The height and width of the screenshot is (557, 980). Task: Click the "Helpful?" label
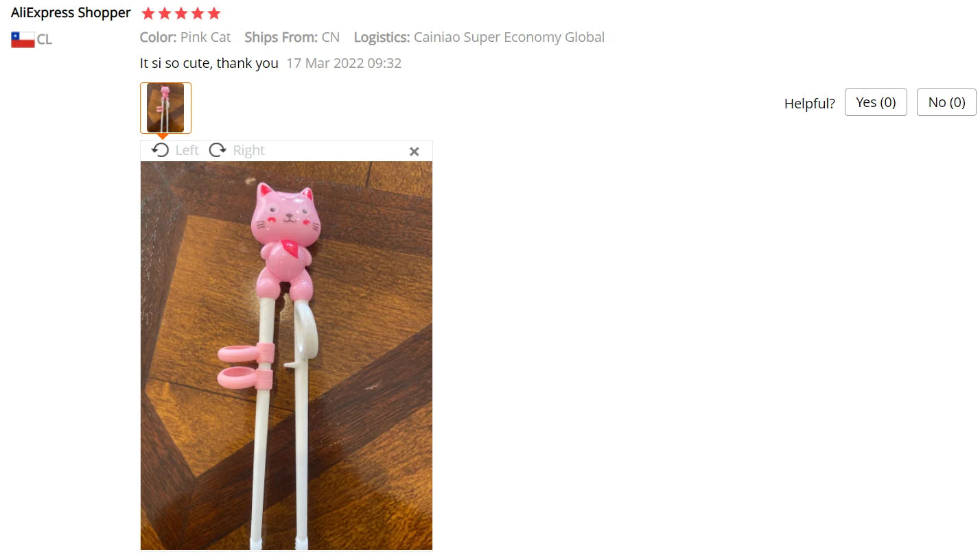[x=810, y=104]
